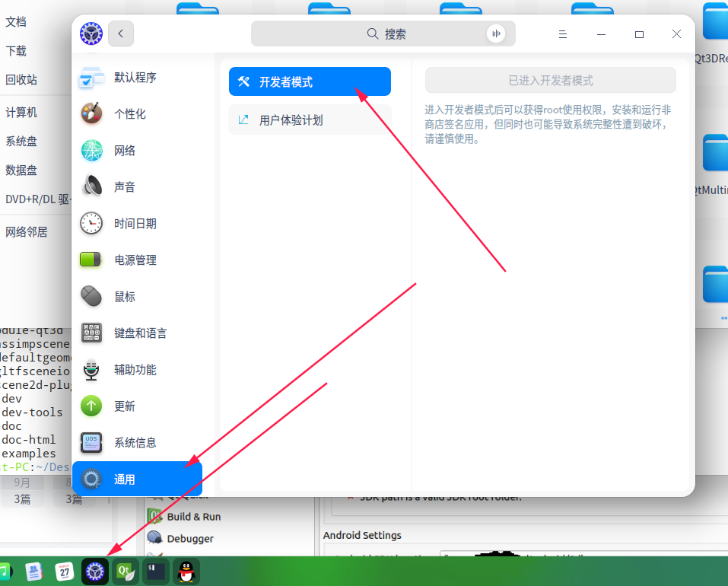Click inside the 搜索 search field
This screenshot has height=586, width=728.
coord(380,33)
